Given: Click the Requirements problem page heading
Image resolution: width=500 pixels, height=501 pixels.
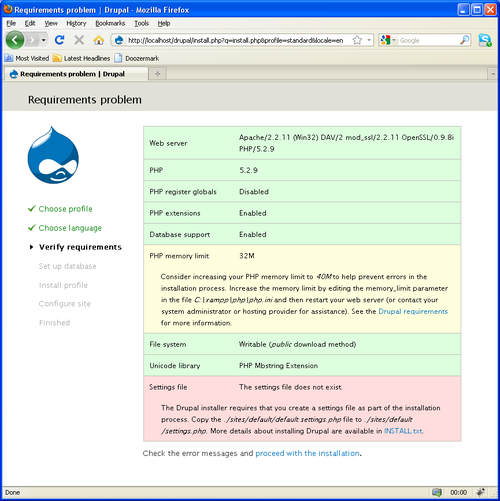Looking at the screenshot, I should [85, 100].
